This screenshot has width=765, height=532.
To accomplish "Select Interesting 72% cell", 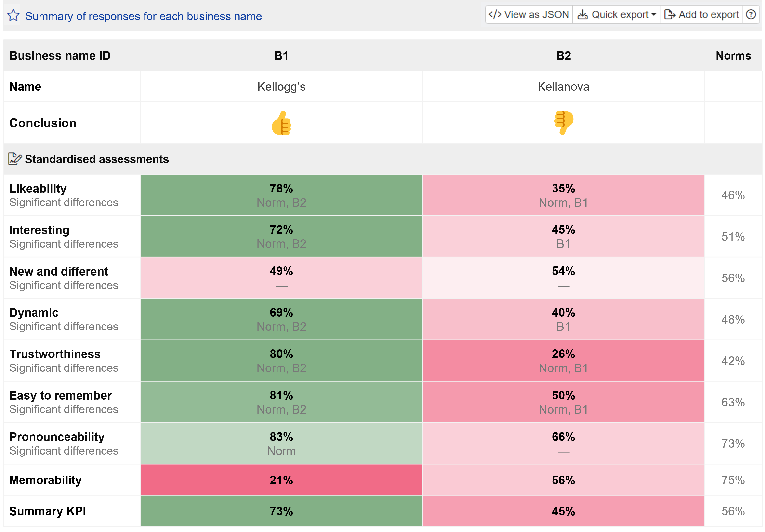I will [282, 236].
